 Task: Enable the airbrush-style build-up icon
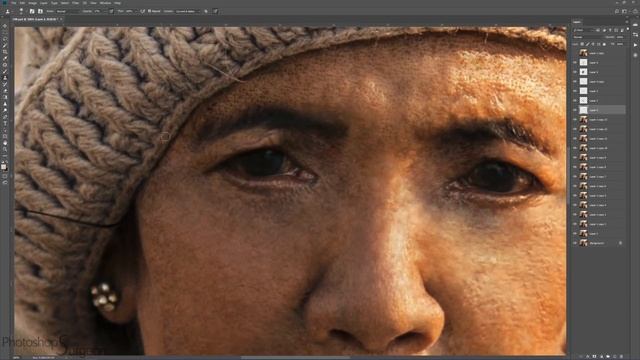click(142, 11)
